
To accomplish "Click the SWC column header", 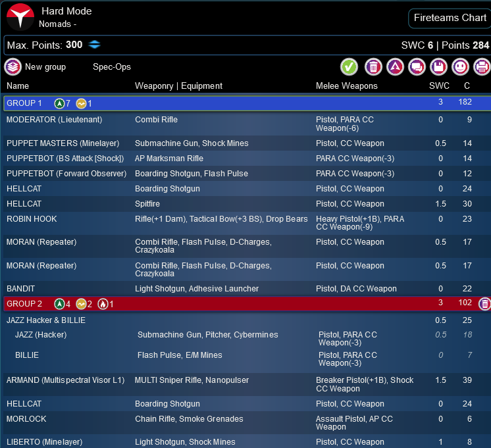I will (439, 86).
